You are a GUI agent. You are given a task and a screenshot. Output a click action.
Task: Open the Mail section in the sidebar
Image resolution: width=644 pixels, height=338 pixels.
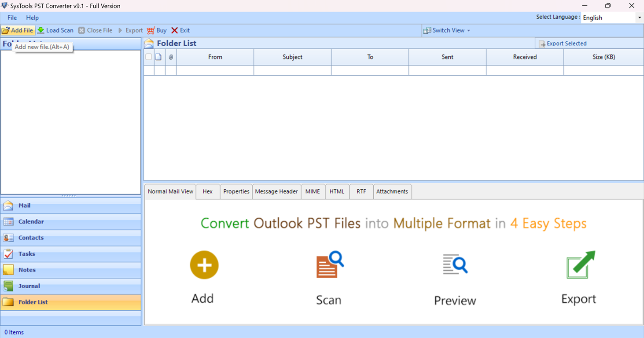click(x=24, y=205)
